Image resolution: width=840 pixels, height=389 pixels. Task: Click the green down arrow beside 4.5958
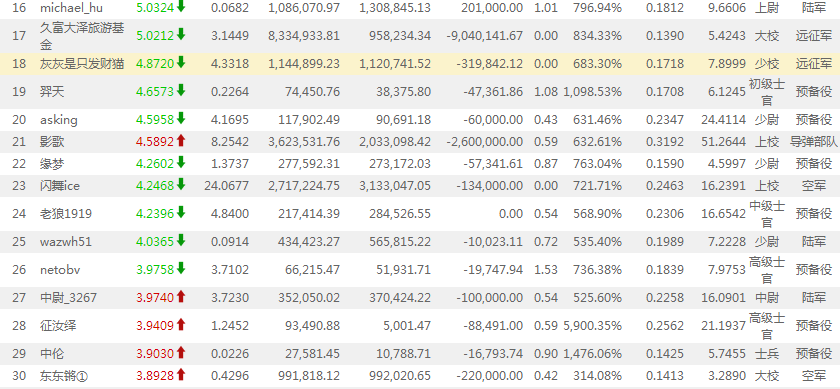coord(181,119)
